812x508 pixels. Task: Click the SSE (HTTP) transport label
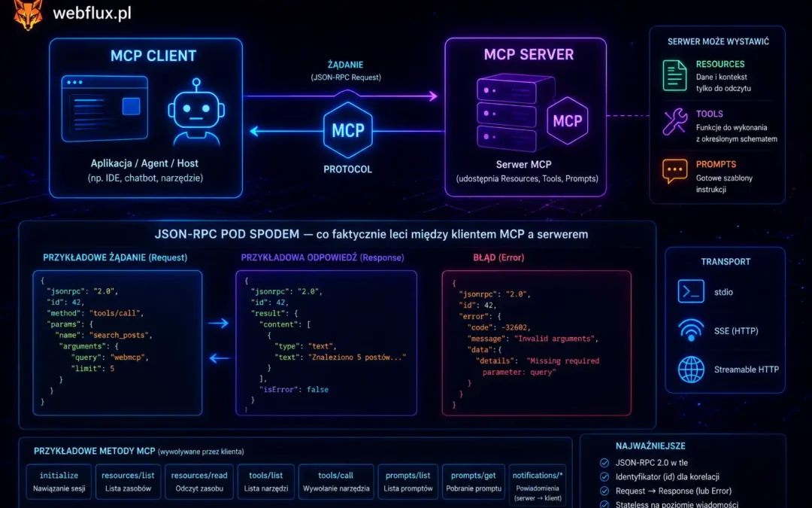pyautogui.click(x=736, y=330)
